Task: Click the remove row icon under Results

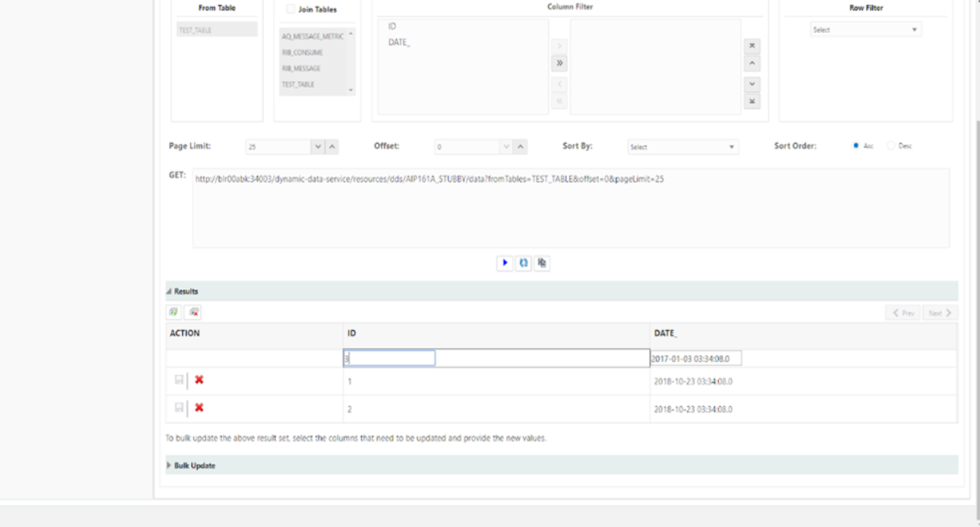Action: (x=193, y=313)
